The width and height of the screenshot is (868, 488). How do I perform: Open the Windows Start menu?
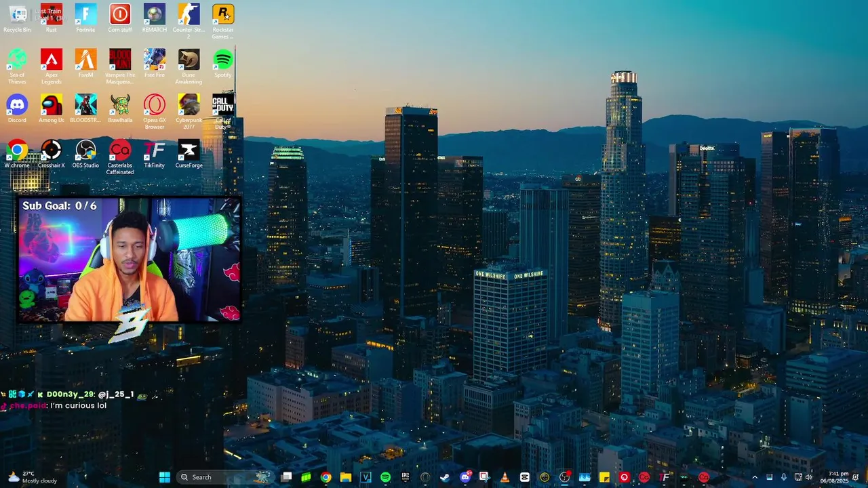(x=165, y=477)
